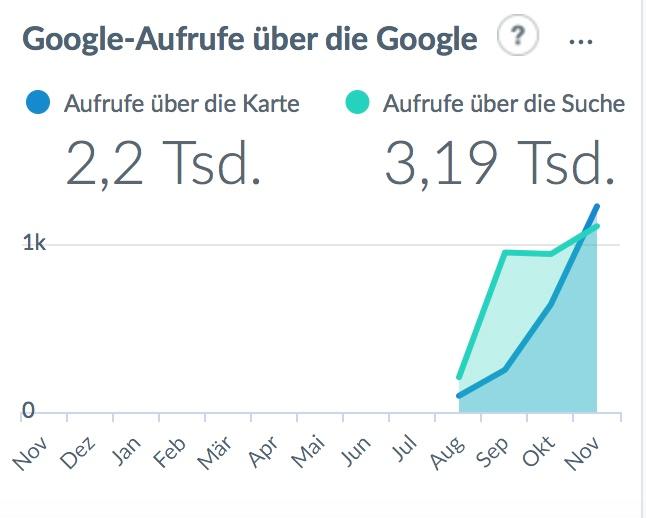Click the 1k label on the y-axis
The width and height of the screenshot is (646, 518).
(x=35, y=243)
